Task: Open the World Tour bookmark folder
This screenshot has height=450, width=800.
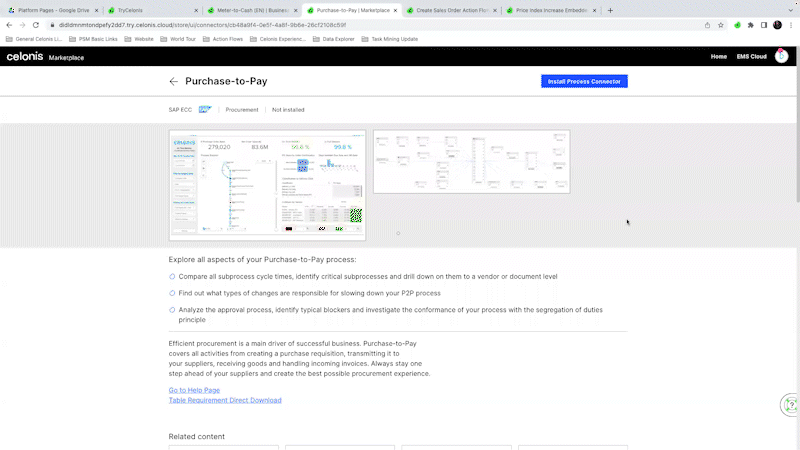Action: (178, 39)
